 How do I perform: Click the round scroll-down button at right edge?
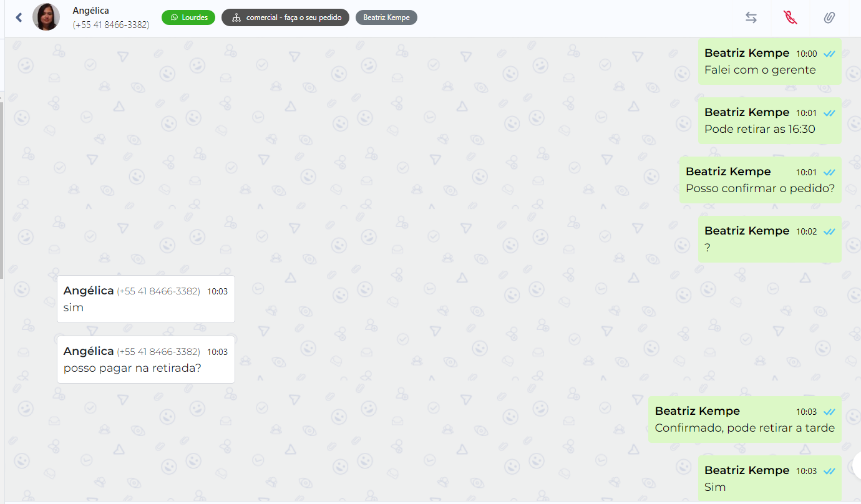(x=856, y=465)
